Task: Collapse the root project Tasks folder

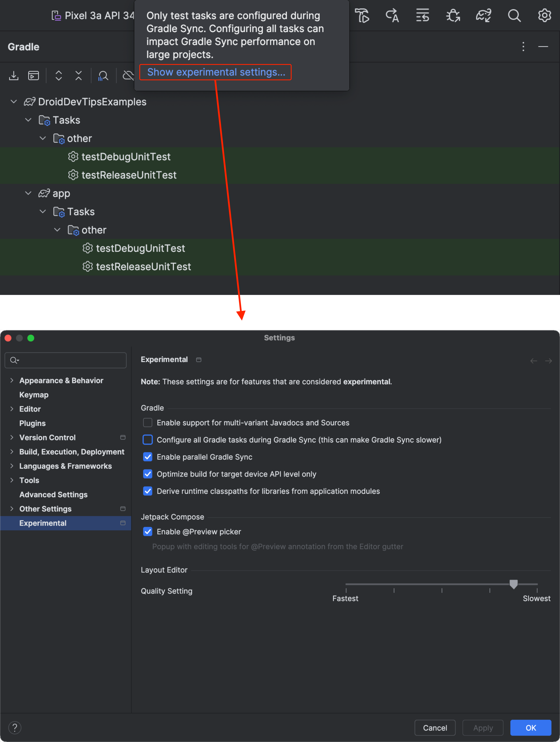Action: [x=28, y=120]
